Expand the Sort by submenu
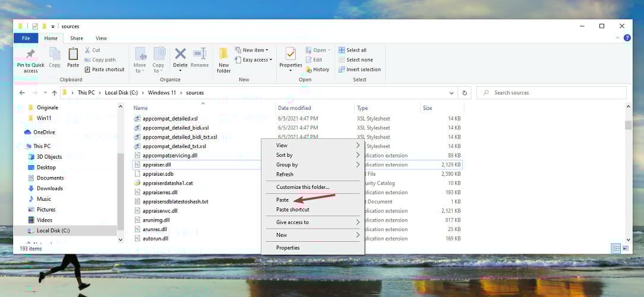644x297 pixels. pos(313,155)
